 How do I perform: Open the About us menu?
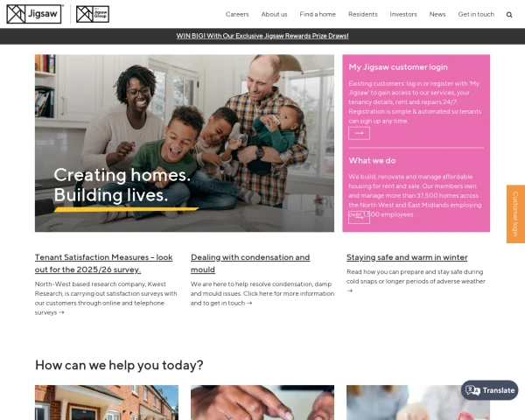point(274,14)
